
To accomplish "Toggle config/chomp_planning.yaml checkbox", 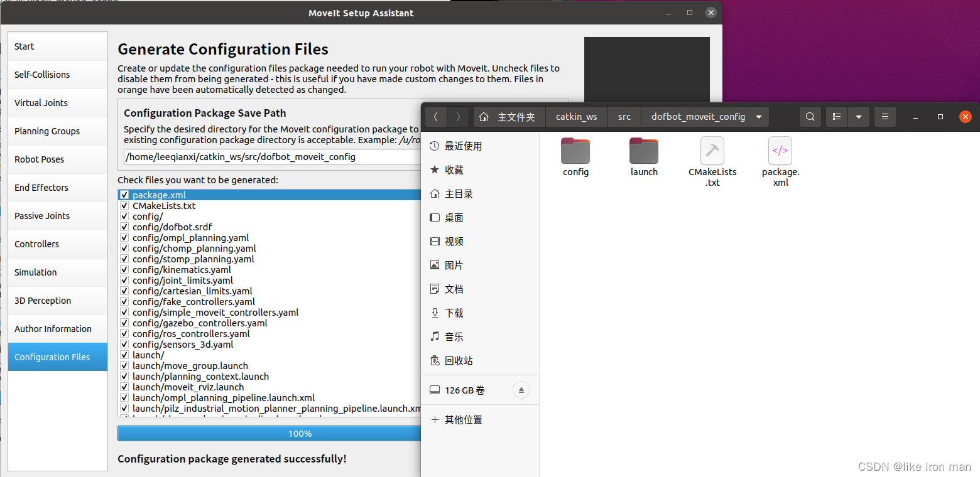I will click(124, 249).
